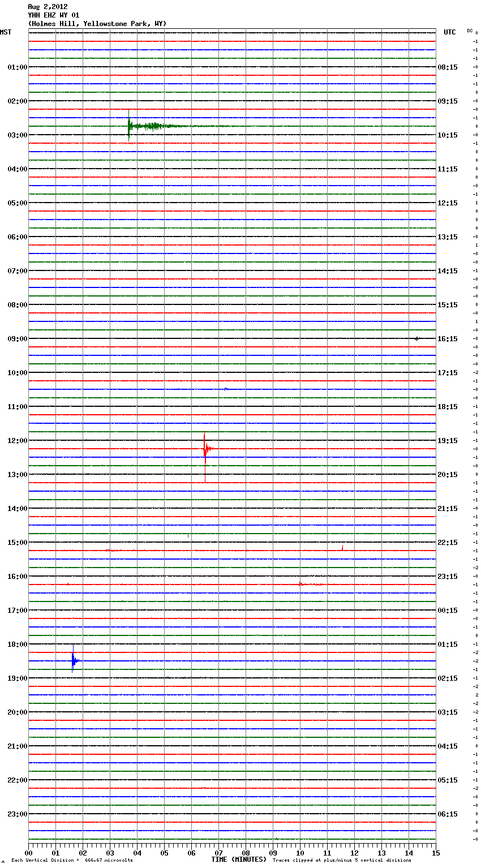Click minute '10' on the bottom axis
This screenshot has width=481, height=868.
(x=300, y=853)
